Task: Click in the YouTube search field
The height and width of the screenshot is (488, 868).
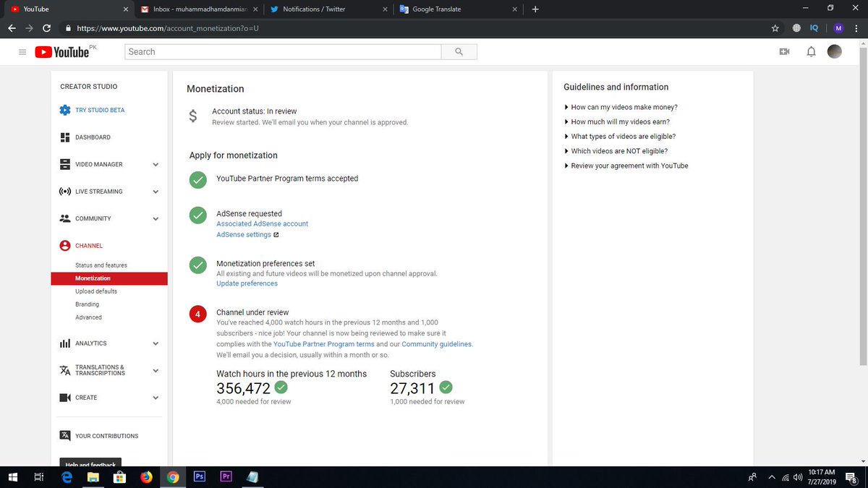Action: [x=283, y=52]
